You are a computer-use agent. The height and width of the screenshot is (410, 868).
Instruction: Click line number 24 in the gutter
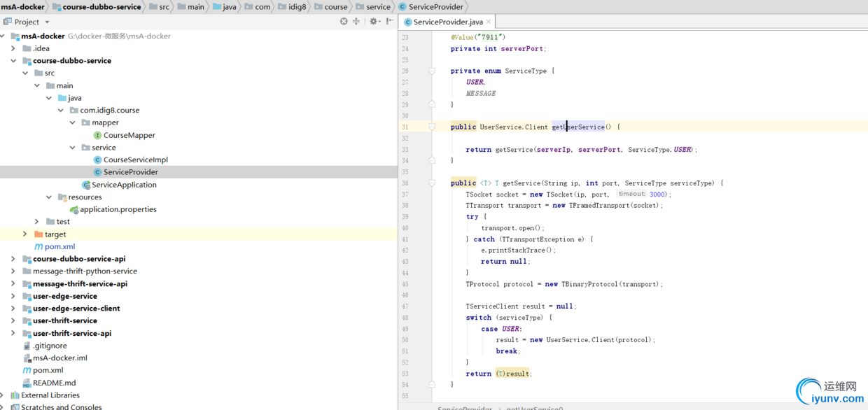point(405,49)
